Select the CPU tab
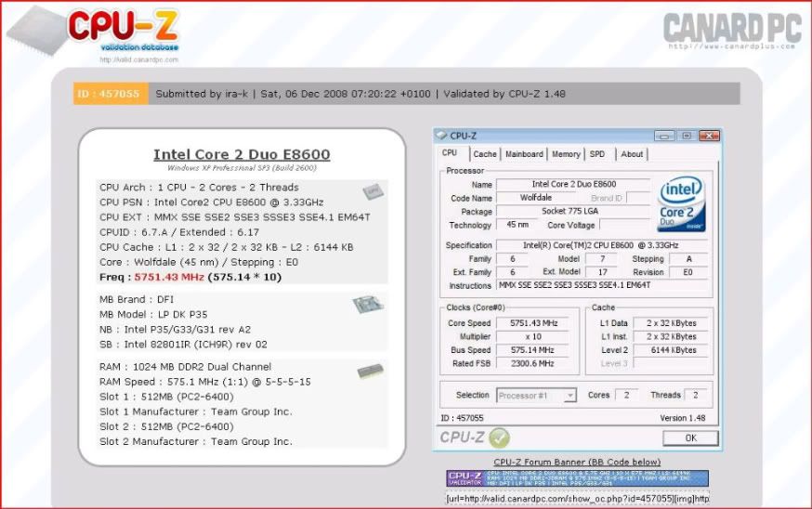Image resolution: width=812 pixels, height=509 pixels. (x=450, y=153)
